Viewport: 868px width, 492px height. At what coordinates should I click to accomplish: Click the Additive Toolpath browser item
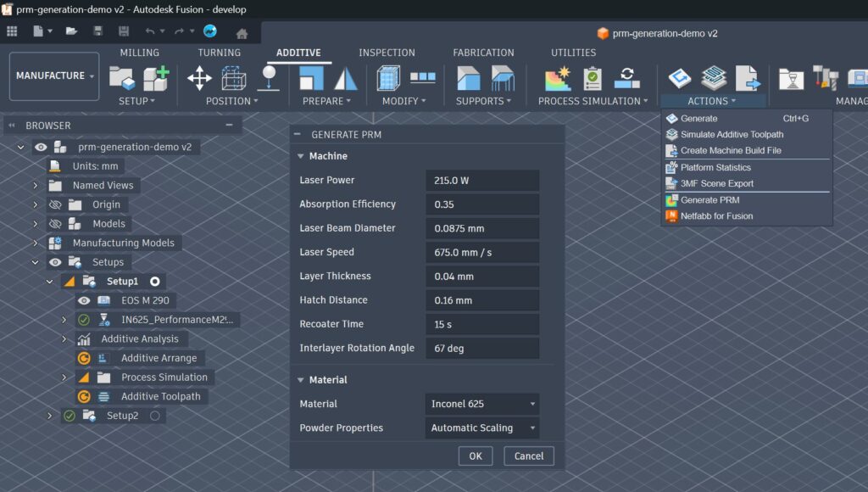click(160, 396)
